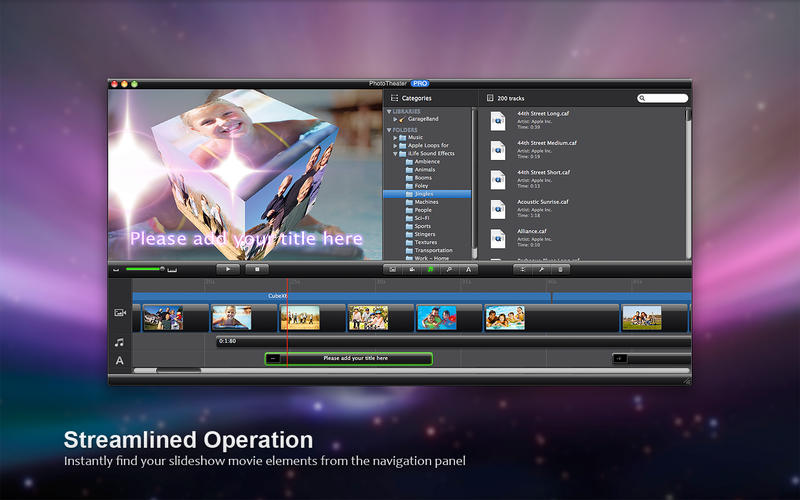Select the Ambience folder
The image size is (800, 500).
(x=427, y=161)
